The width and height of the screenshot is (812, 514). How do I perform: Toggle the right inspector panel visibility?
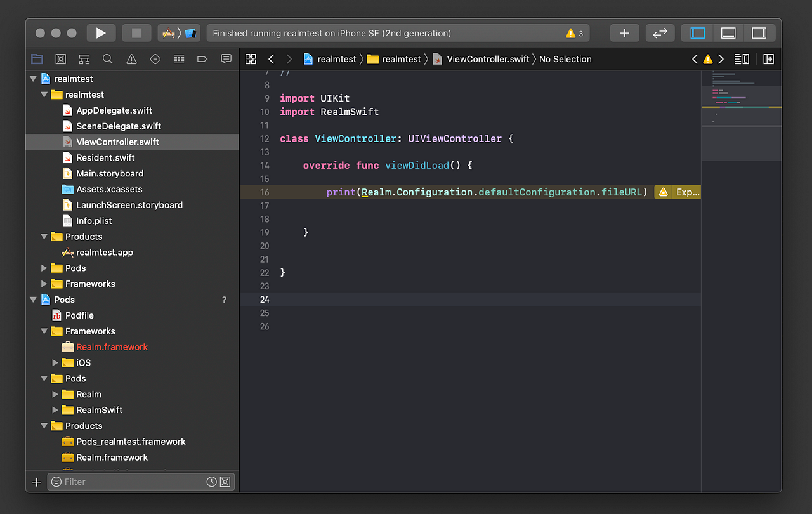point(759,32)
